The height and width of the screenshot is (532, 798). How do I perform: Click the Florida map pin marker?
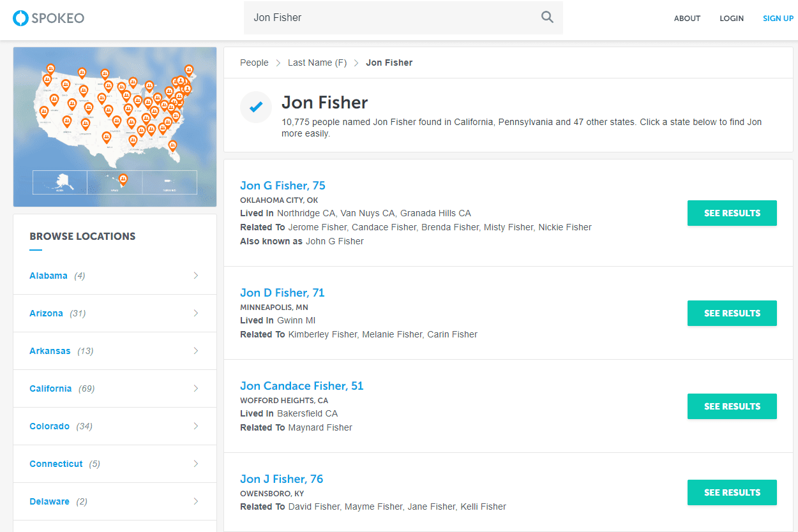tap(172, 145)
